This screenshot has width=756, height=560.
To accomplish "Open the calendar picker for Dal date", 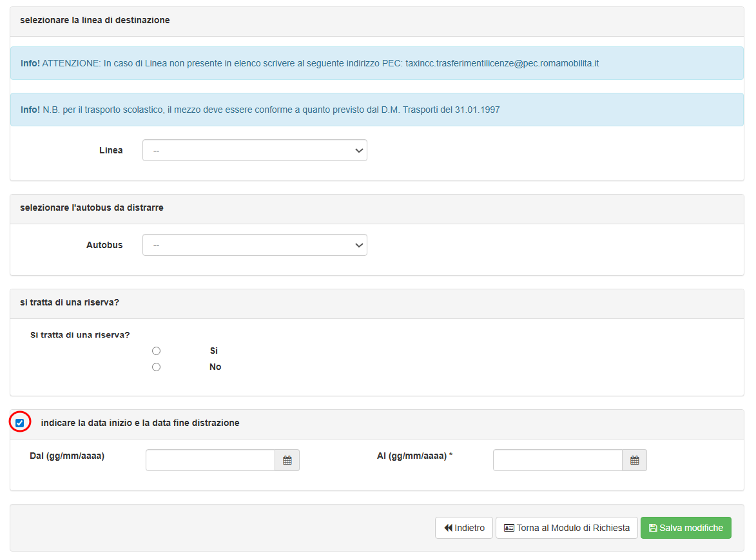I will tap(287, 460).
